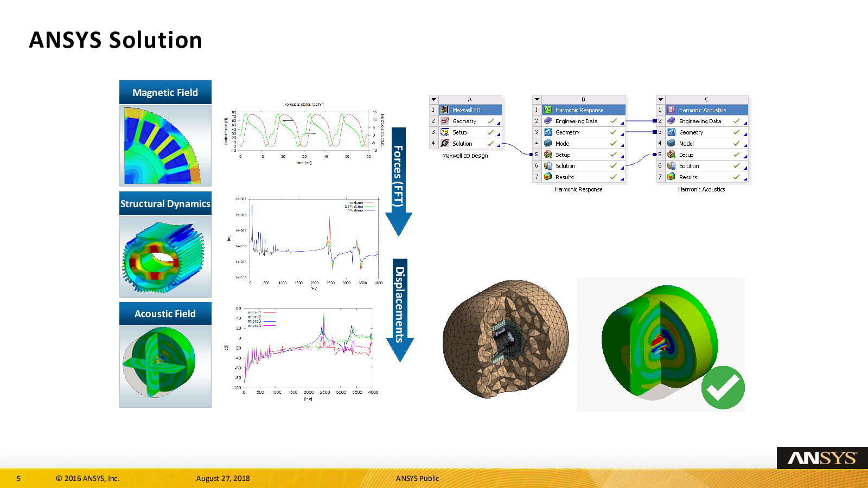This screenshot has height=488, width=868.
Task: Click the Acoustic Field header label
Action: tap(165, 314)
